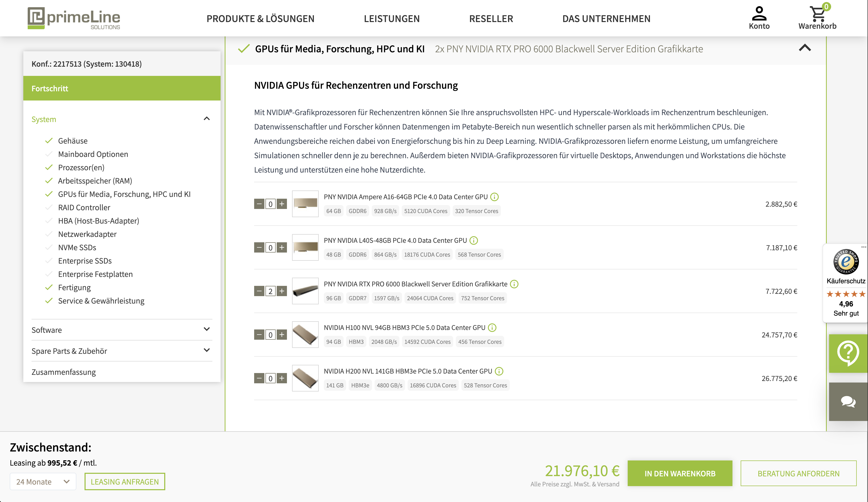The width and height of the screenshot is (868, 502).
Task: Open the 24 Monate leasing dropdown
Action: [x=43, y=482]
